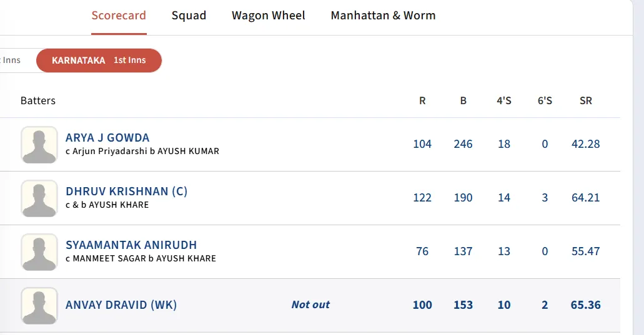Image resolution: width=644 pixels, height=335 pixels.
Task: Open Anvay Dravid's avatar image
Action: [39, 306]
